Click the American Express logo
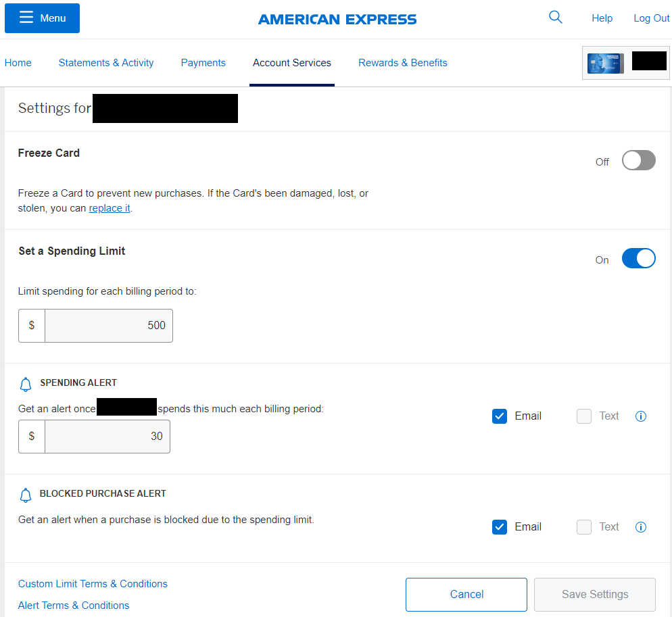 tap(337, 20)
